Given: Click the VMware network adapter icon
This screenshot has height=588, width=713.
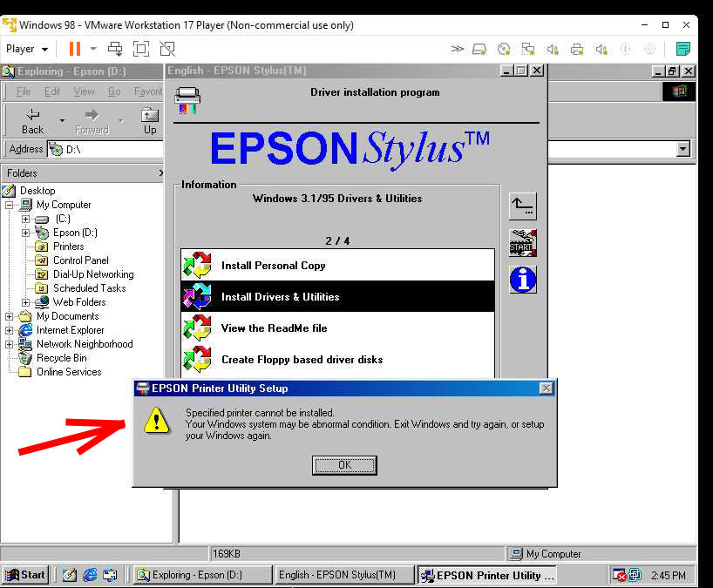Looking at the screenshot, I should tap(528, 49).
